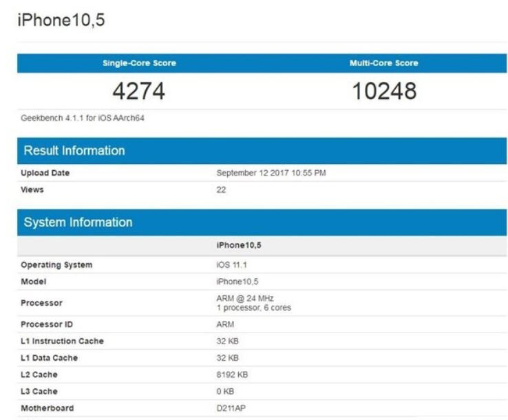Click the iPhone10,5 table column header
508x420 pixels.
tap(239, 245)
